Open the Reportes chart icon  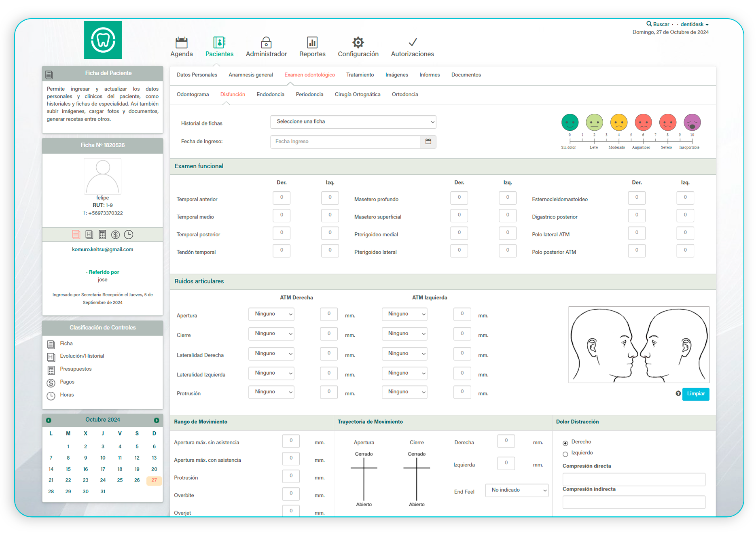[312, 42]
